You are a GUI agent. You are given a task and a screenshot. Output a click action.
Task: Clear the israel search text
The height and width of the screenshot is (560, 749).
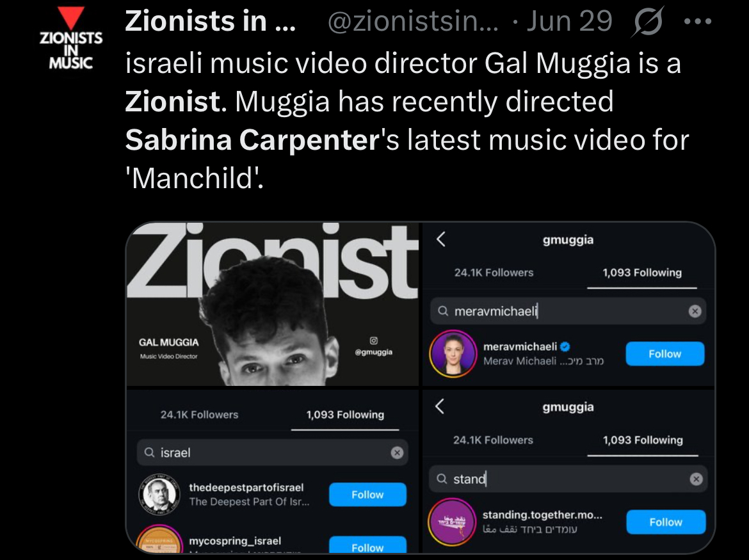coord(397,452)
